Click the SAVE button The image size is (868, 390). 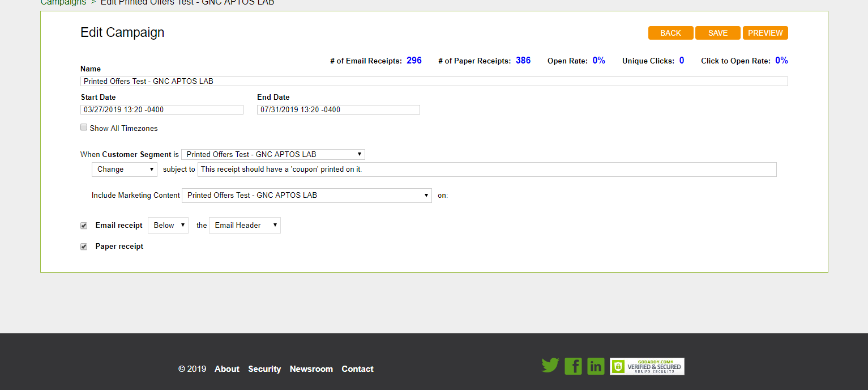[718, 33]
